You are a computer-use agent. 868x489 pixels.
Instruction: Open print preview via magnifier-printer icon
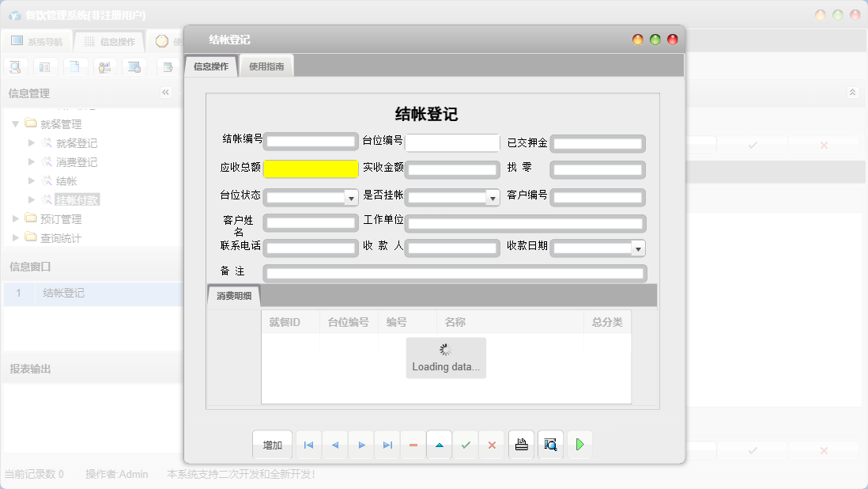click(550, 445)
